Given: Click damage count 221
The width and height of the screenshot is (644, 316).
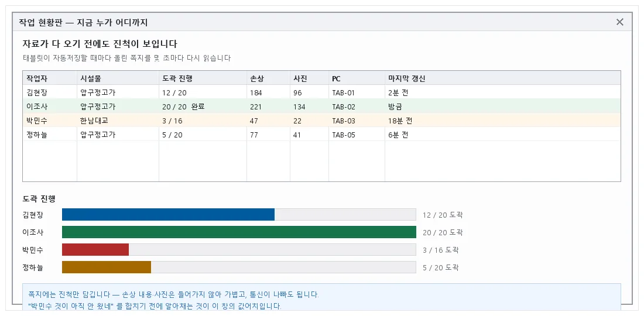Looking at the screenshot, I should [268, 107].
